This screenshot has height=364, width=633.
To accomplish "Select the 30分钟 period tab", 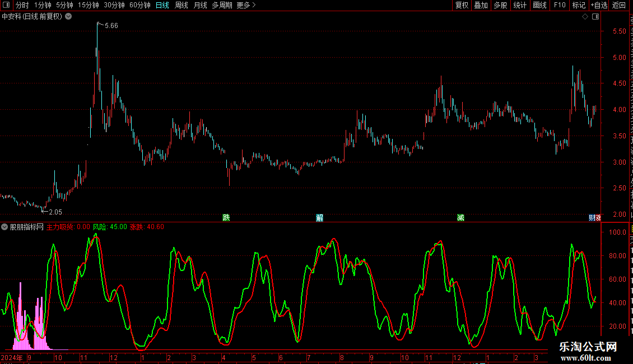I will pos(114,5).
